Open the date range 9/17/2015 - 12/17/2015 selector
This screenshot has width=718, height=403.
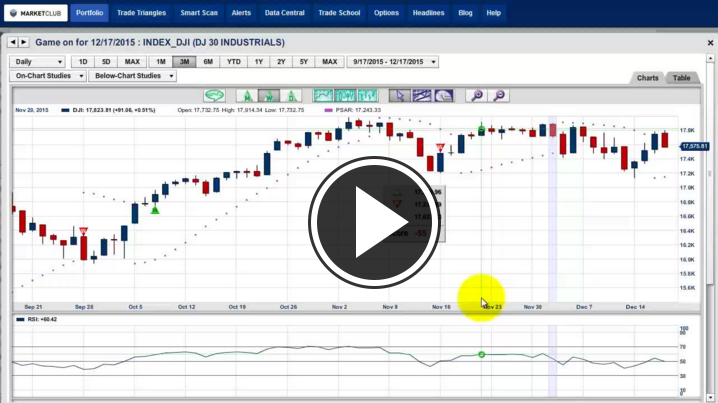click(393, 62)
